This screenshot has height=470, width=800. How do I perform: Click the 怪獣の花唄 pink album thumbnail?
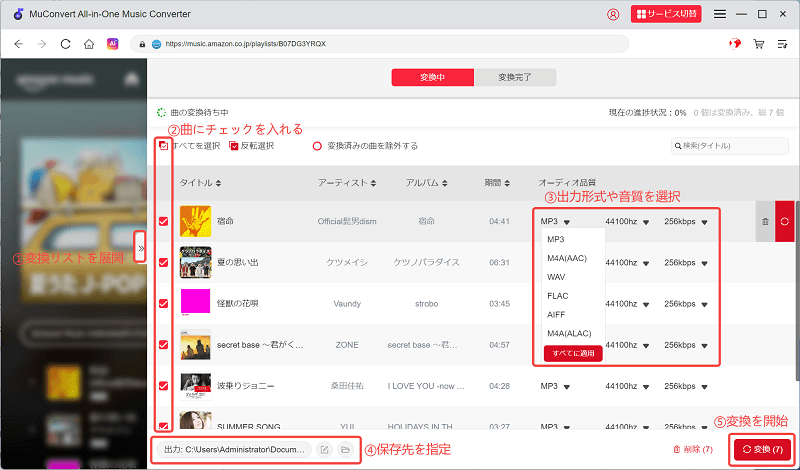[195, 302]
